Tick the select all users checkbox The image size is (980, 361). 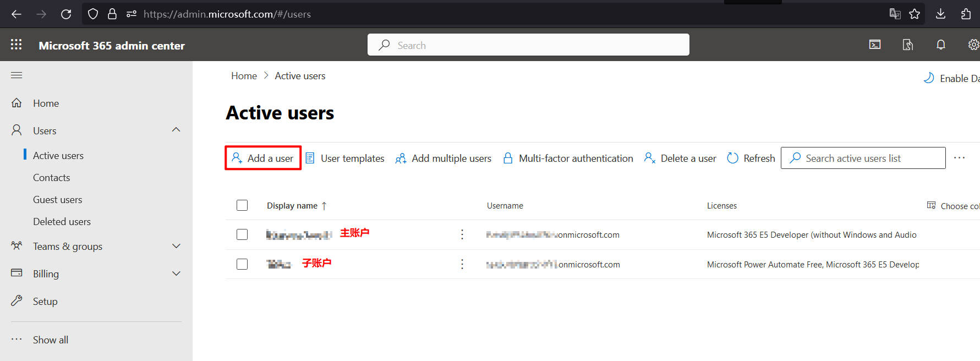(242, 205)
